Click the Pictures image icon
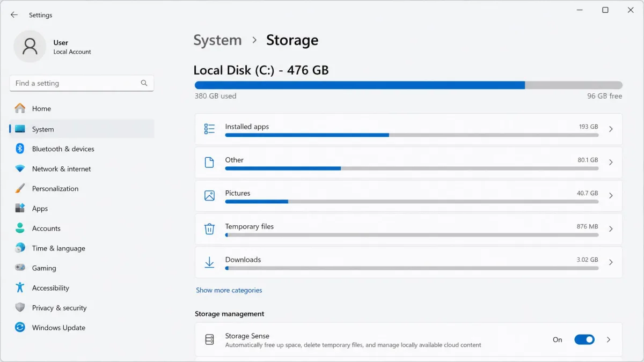The image size is (644, 362). [209, 196]
